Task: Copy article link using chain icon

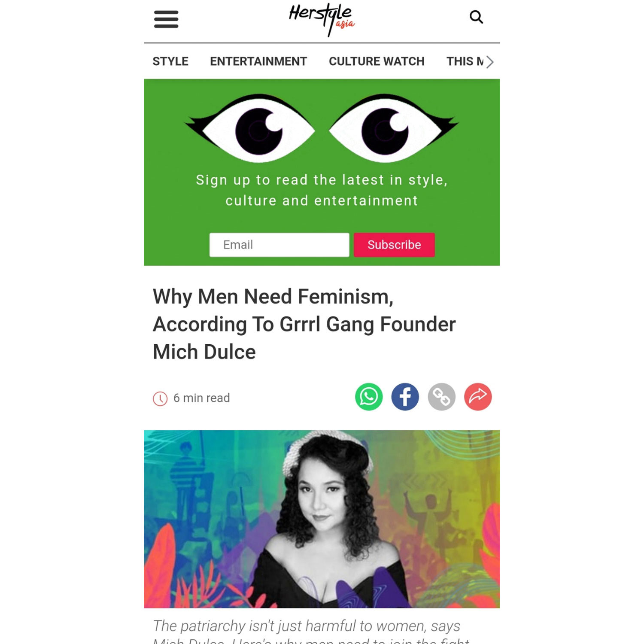Action: (441, 397)
